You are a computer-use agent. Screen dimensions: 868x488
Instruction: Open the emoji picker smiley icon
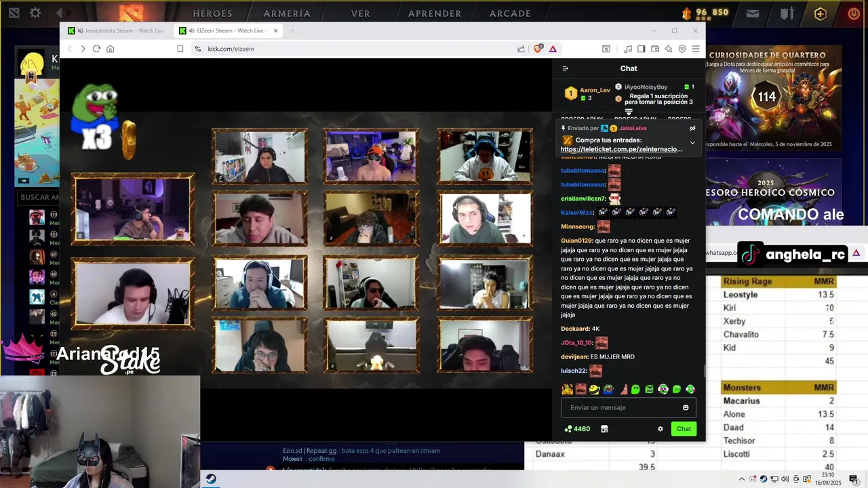pyautogui.click(x=686, y=407)
